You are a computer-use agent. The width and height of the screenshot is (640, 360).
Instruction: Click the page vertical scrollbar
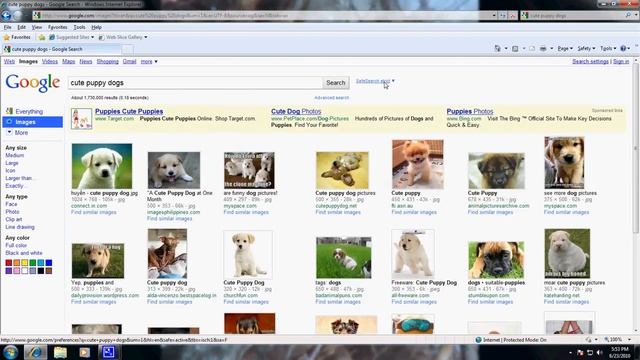636,196
